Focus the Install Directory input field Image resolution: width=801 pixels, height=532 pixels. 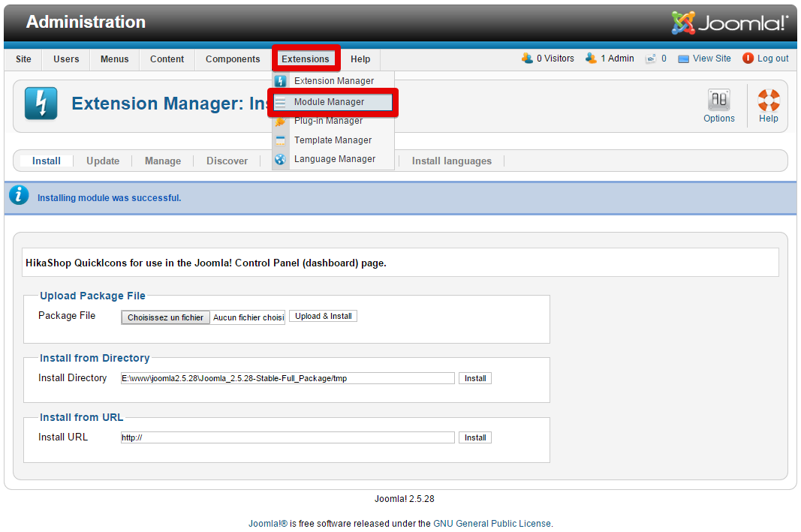pyautogui.click(x=288, y=378)
